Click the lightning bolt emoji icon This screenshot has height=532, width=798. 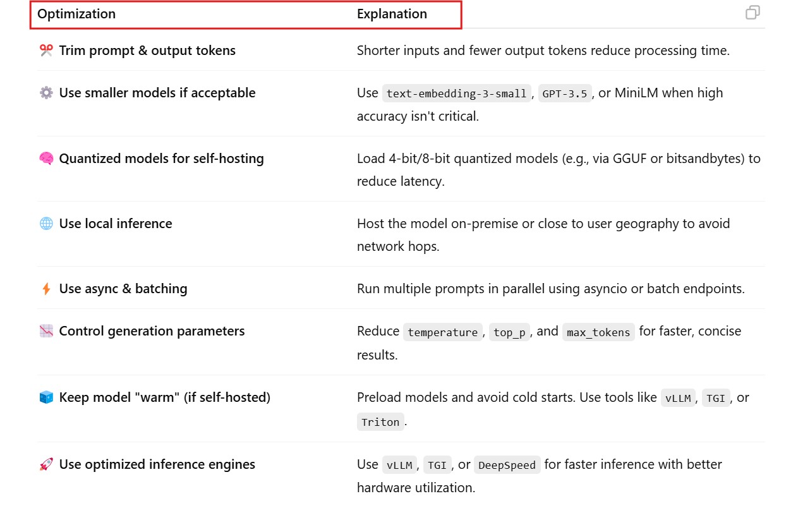point(46,289)
